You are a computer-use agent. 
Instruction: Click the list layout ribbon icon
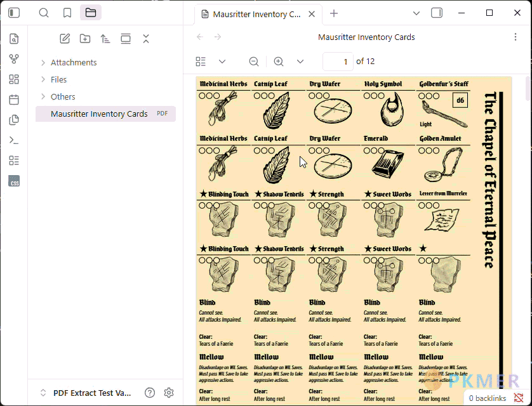point(14,160)
